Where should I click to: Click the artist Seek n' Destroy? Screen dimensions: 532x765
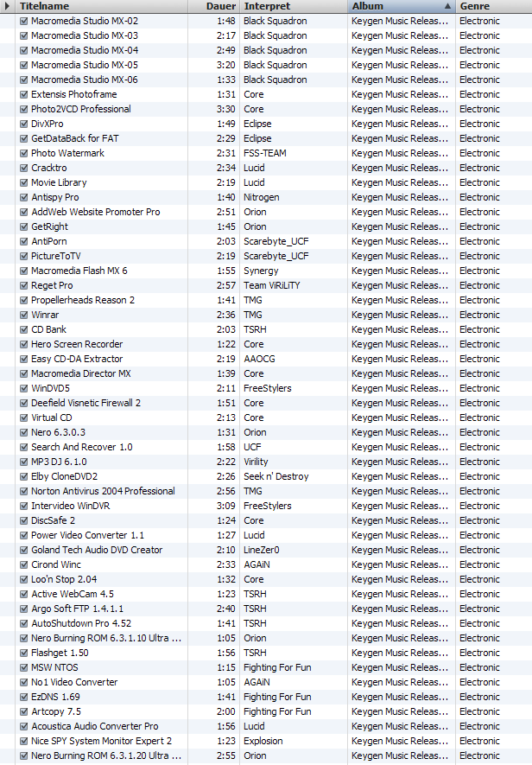click(275, 476)
